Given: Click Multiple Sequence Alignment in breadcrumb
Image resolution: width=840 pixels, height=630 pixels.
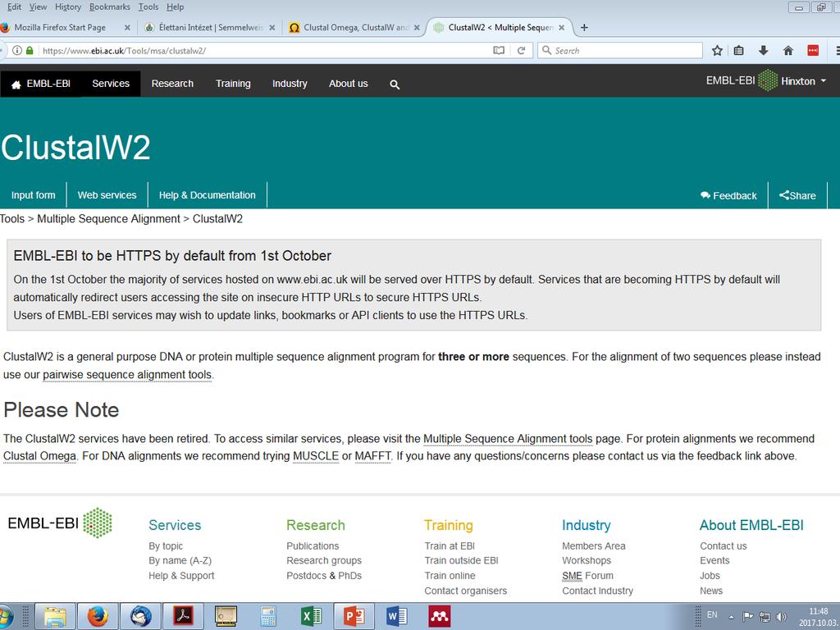Looking at the screenshot, I should click(109, 218).
